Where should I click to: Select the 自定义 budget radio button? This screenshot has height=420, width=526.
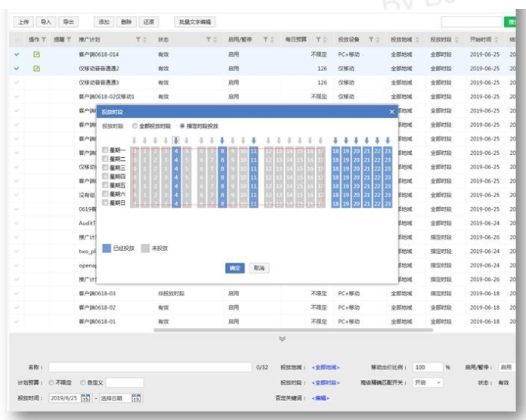83,382
